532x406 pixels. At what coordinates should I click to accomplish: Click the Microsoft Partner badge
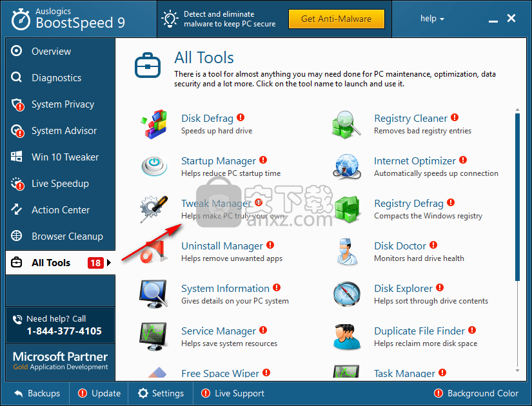[61, 362]
